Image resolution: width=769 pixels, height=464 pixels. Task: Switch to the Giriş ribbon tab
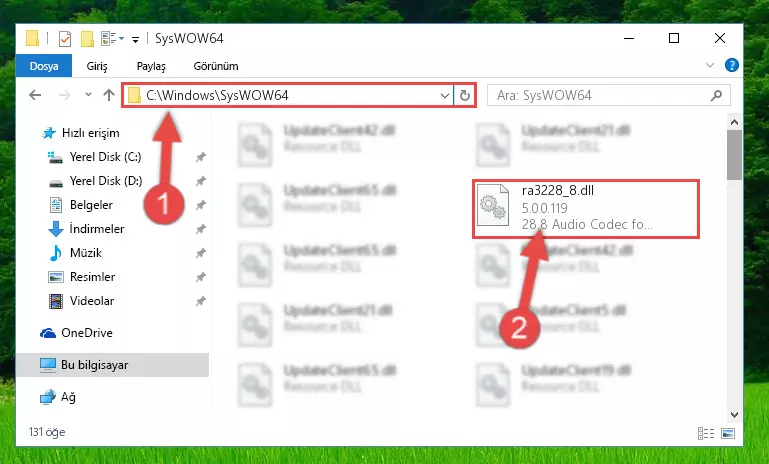[x=97, y=66]
